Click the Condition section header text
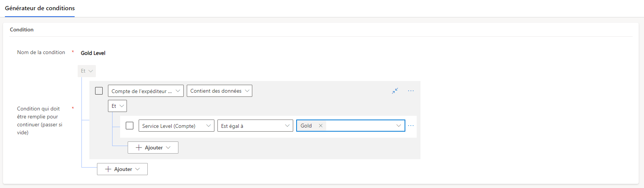The width and height of the screenshot is (644, 188). 22,30
